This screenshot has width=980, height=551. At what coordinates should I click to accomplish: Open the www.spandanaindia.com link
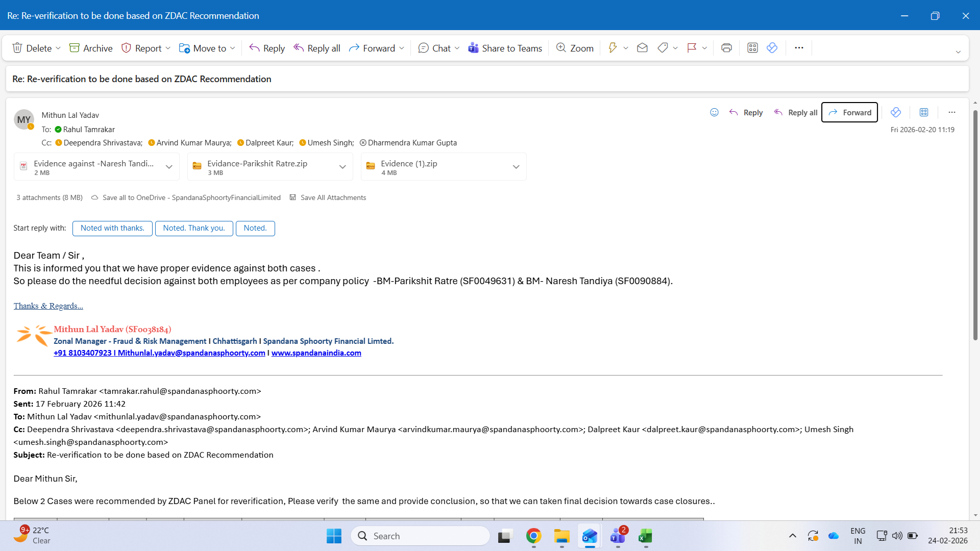316,353
